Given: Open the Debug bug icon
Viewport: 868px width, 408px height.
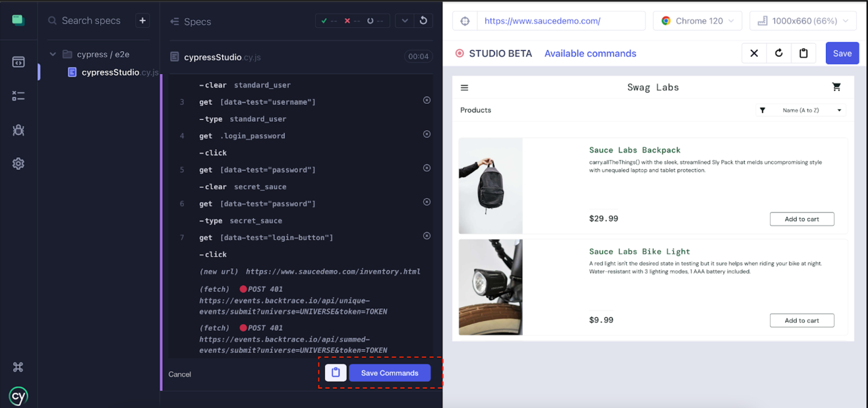Looking at the screenshot, I should [18, 130].
